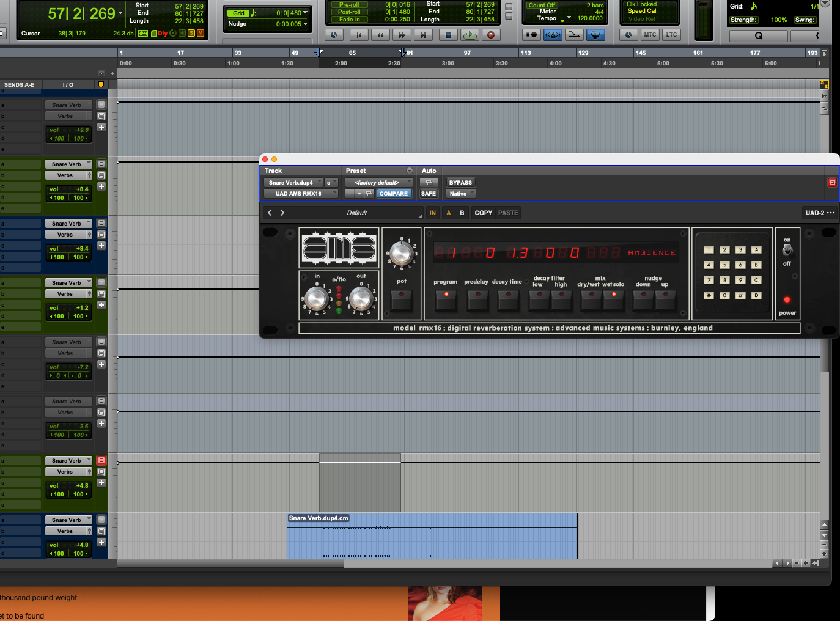The width and height of the screenshot is (840, 621).
Task: Click the Default preset name field
Action: point(356,213)
